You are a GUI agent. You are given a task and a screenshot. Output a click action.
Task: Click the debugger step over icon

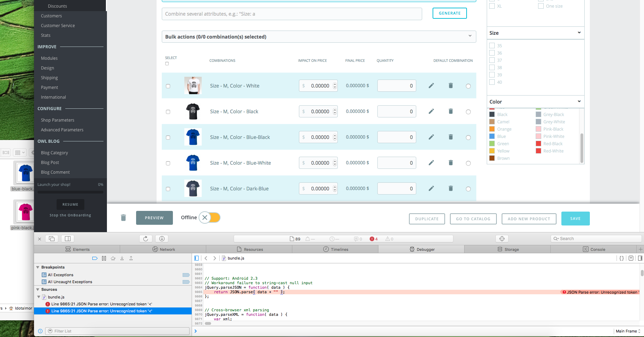113,258
